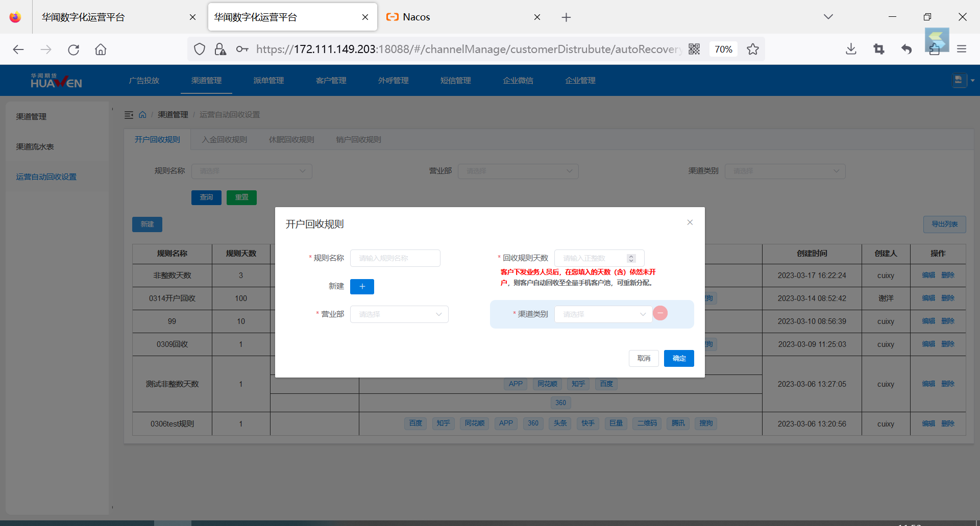Bookmark this page with the star icon
The height and width of the screenshot is (526, 980).
(x=752, y=49)
